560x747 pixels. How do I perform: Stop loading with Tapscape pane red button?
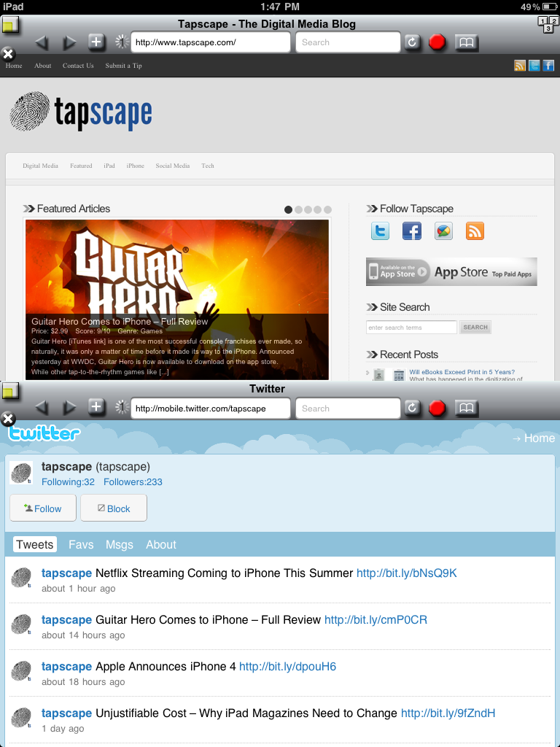pyautogui.click(x=437, y=42)
